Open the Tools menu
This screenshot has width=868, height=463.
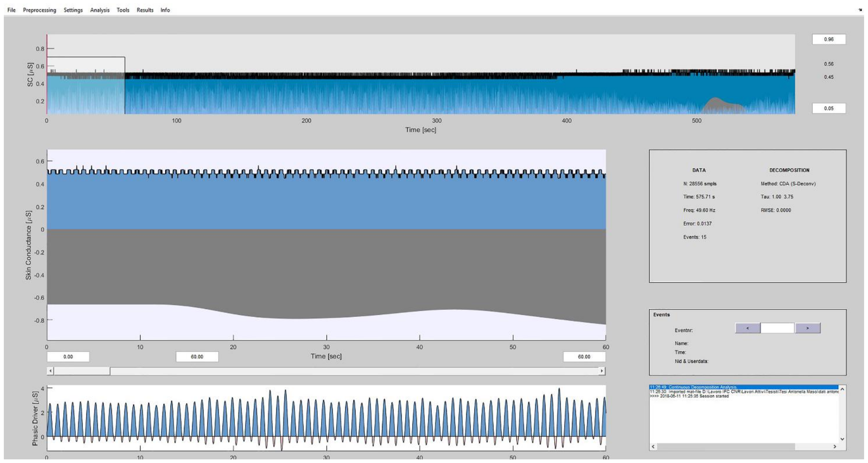tap(123, 10)
